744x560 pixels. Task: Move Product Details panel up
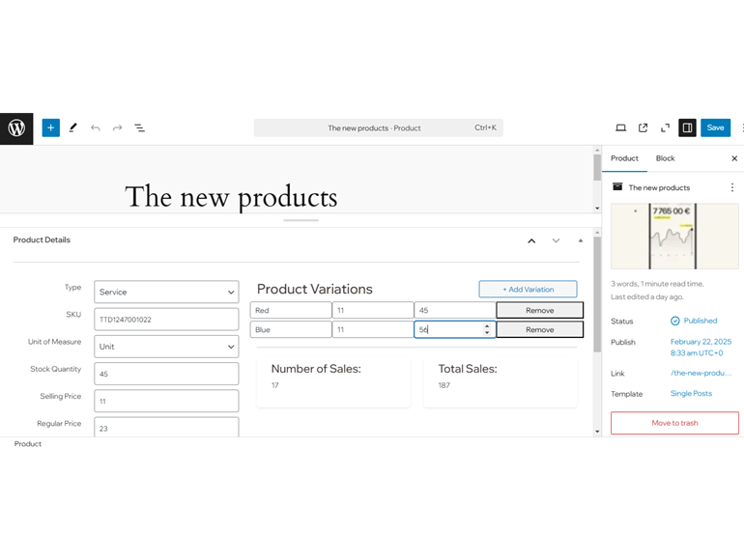pyautogui.click(x=531, y=240)
